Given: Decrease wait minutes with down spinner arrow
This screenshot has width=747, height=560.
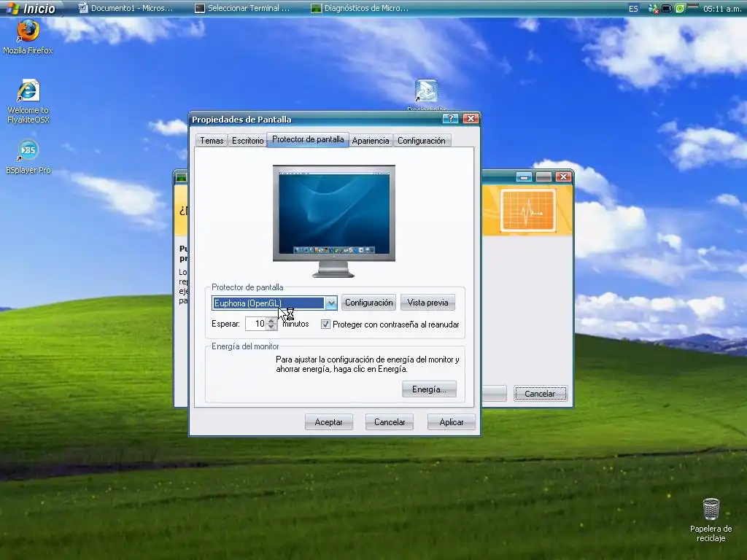Looking at the screenshot, I should (271, 327).
